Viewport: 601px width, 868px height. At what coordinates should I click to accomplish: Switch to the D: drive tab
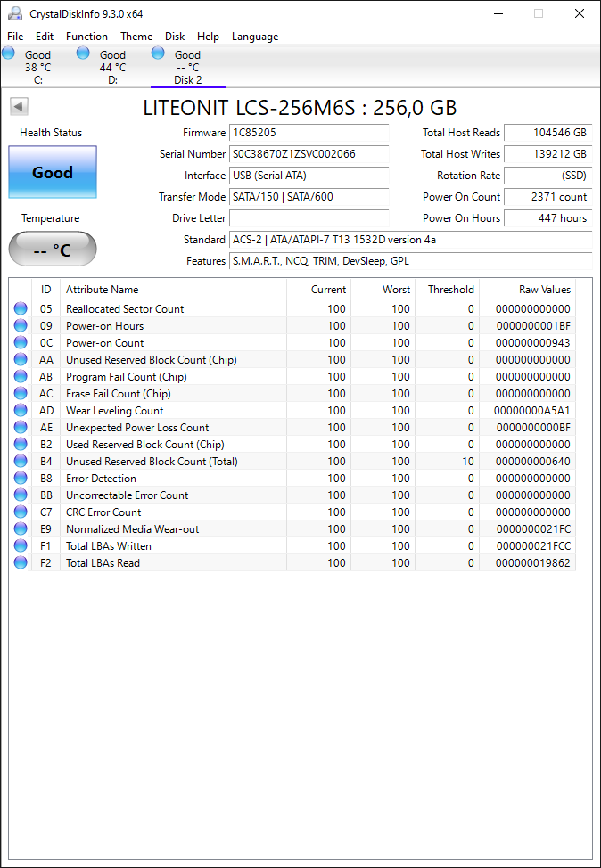(112, 67)
